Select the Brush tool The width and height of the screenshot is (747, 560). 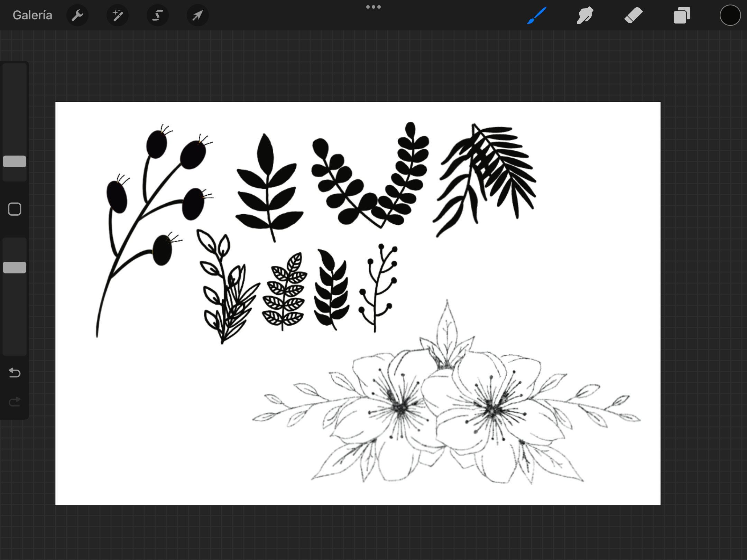[537, 15]
